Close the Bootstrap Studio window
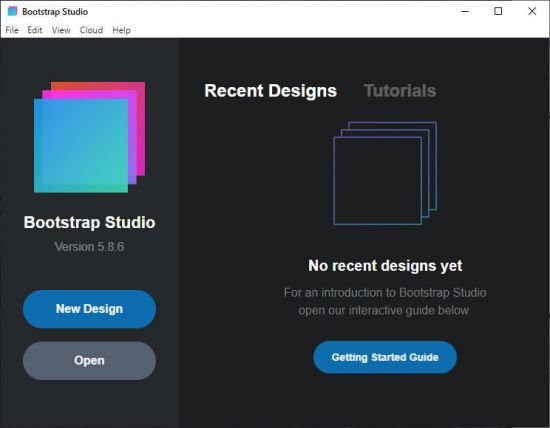The width and height of the screenshot is (550, 428). coord(532,11)
